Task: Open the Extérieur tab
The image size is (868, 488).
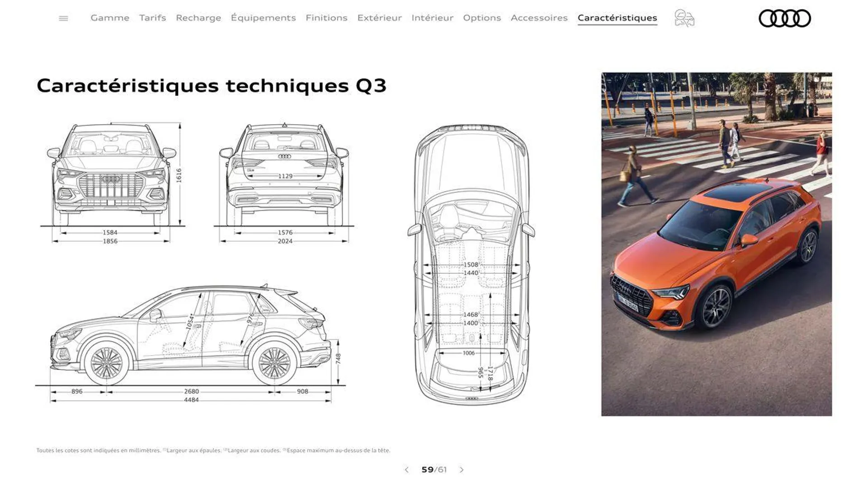Action: pos(379,18)
